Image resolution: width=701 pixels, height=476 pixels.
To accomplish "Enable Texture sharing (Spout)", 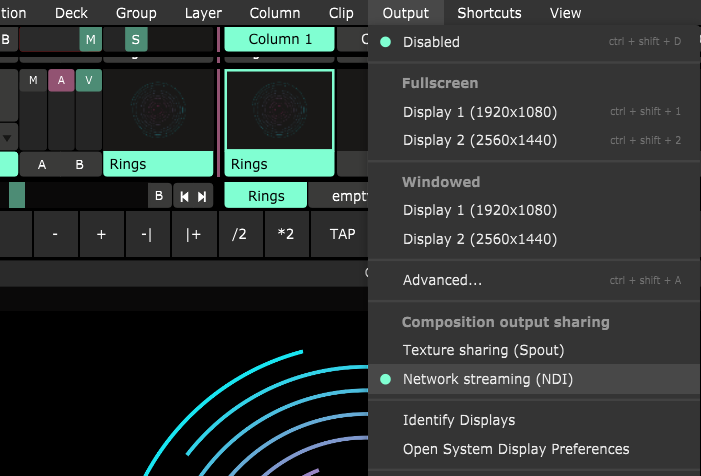I will click(534, 350).
